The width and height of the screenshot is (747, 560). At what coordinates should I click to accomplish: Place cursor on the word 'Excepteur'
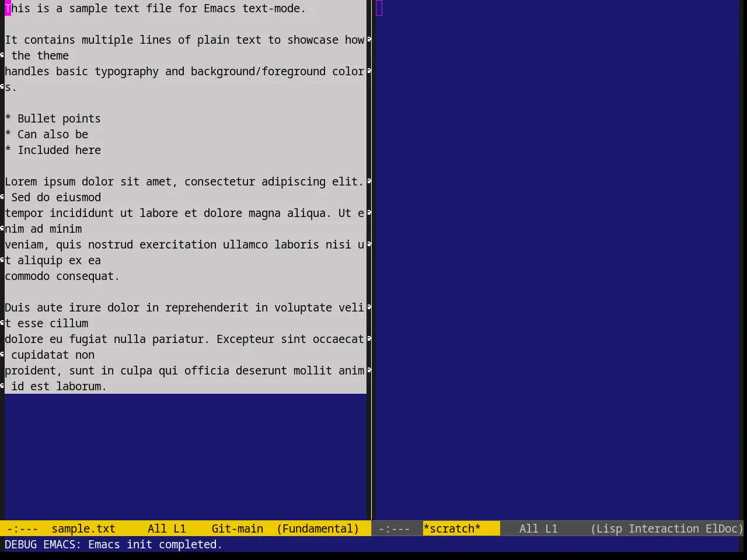coord(245,339)
